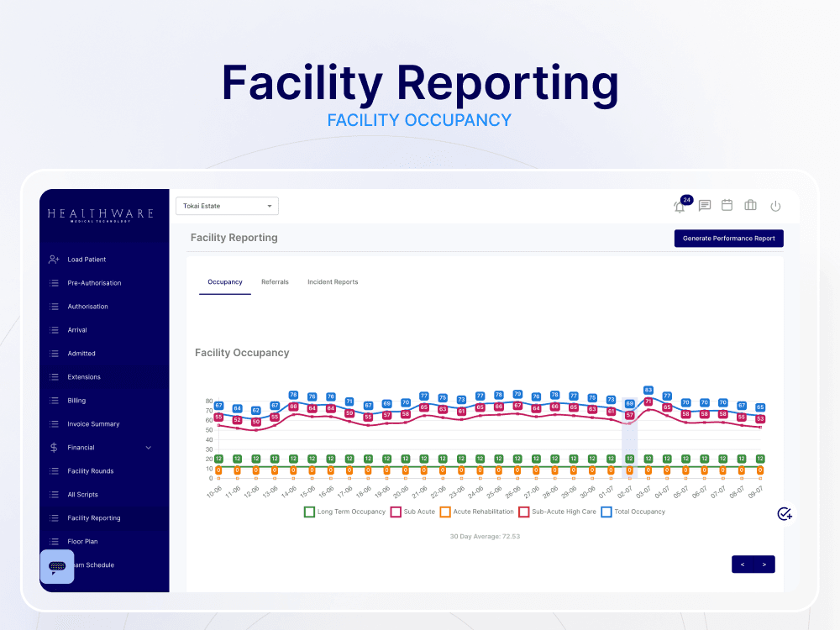Open the Tokai Estate facility dropdown
This screenshot has width=840, height=630.
[227, 206]
